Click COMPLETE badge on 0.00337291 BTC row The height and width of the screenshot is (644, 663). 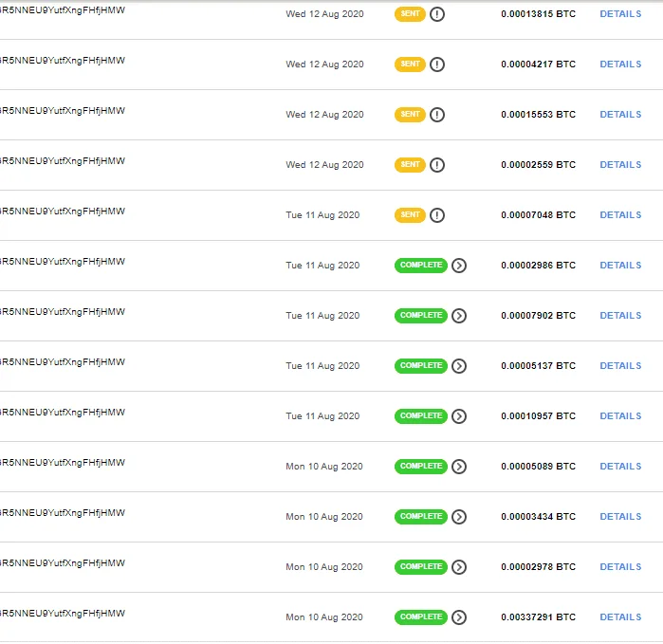click(x=421, y=617)
